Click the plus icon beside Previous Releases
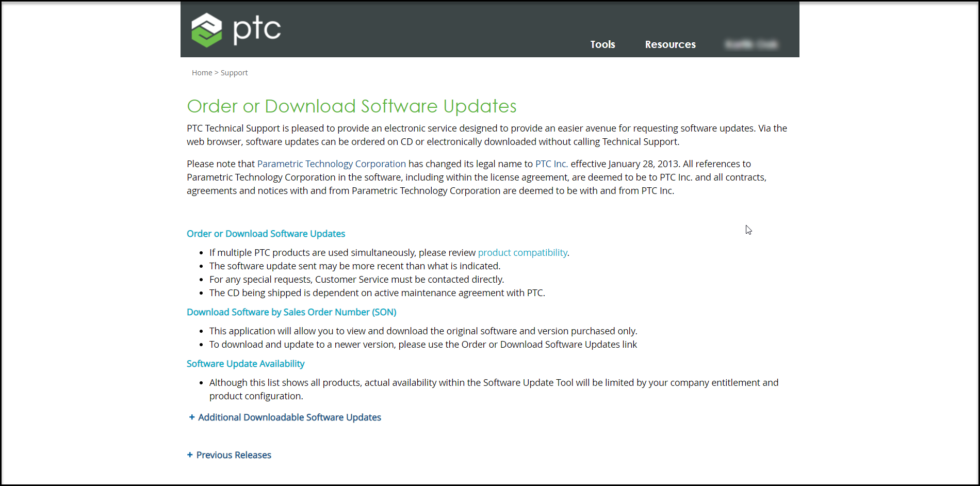The image size is (980, 486). 190,455
